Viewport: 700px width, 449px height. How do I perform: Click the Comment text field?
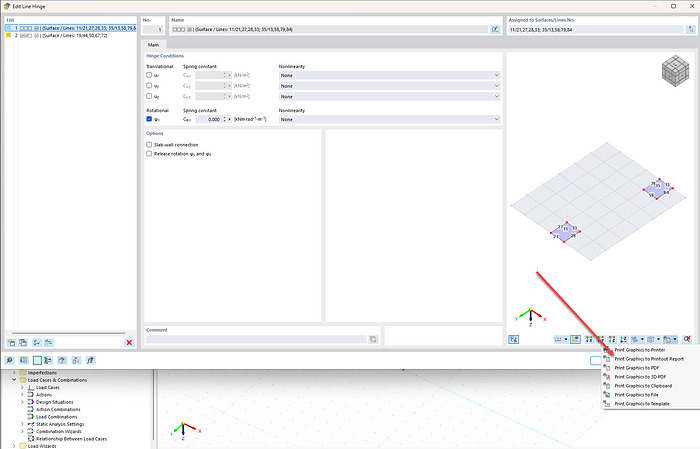(255, 340)
